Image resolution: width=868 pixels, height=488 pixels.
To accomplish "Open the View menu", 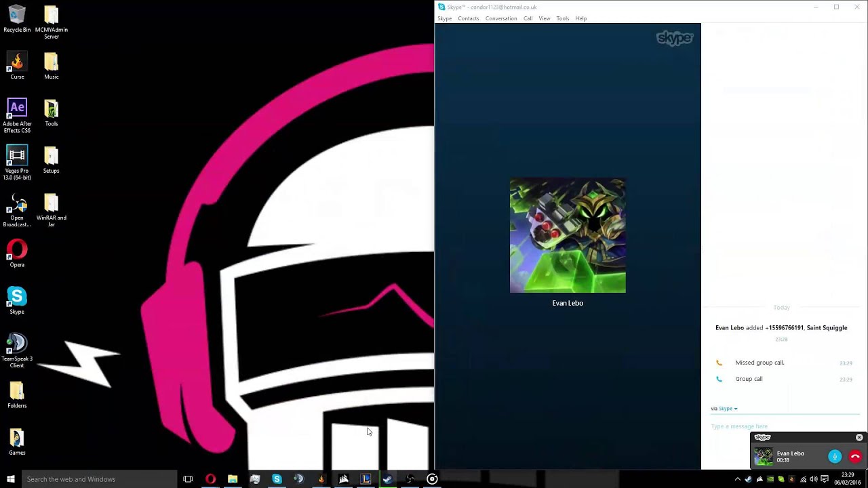I will click(x=545, y=18).
